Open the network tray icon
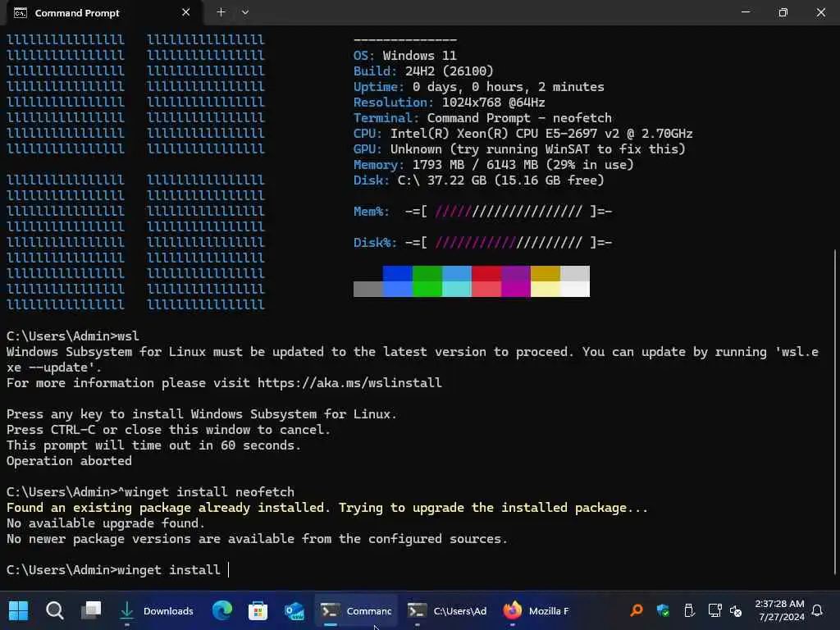The width and height of the screenshot is (840, 630). click(714, 610)
